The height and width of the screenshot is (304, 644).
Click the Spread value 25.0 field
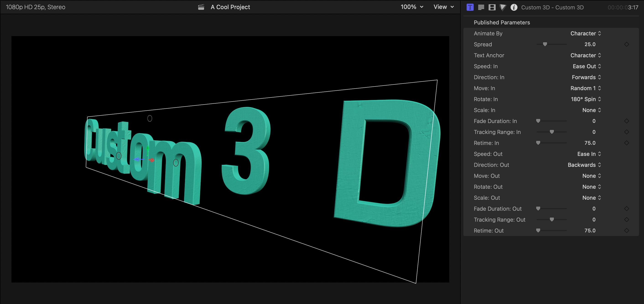(590, 44)
